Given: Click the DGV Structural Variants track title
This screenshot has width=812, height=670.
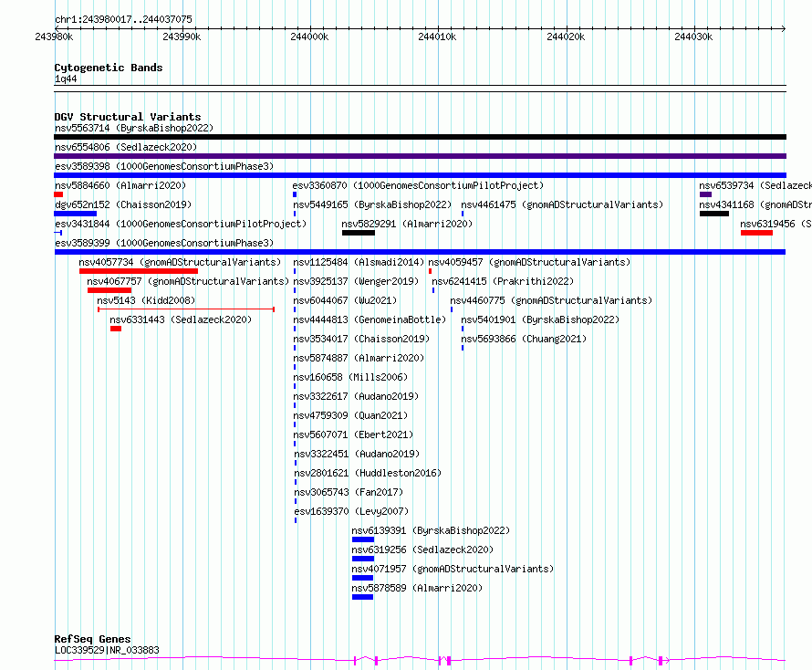Looking at the screenshot, I should [128, 117].
